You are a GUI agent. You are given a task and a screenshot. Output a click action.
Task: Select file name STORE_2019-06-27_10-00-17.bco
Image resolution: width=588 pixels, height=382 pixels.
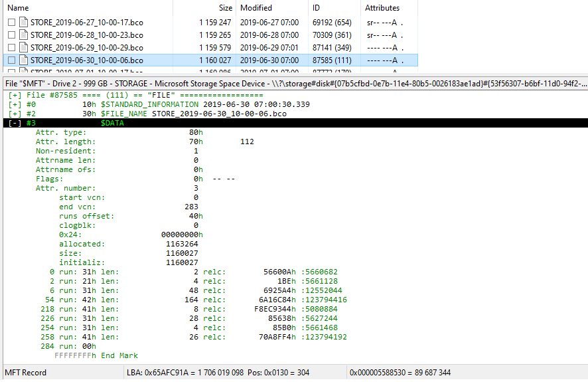pyautogui.click(x=87, y=23)
